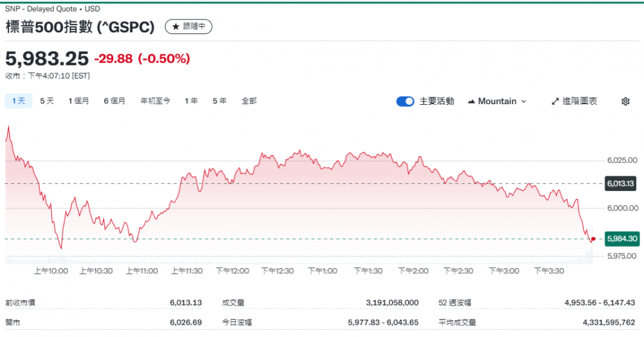Select the 1天 time range tab
Viewport: 644px width, 337px height.
point(18,101)
